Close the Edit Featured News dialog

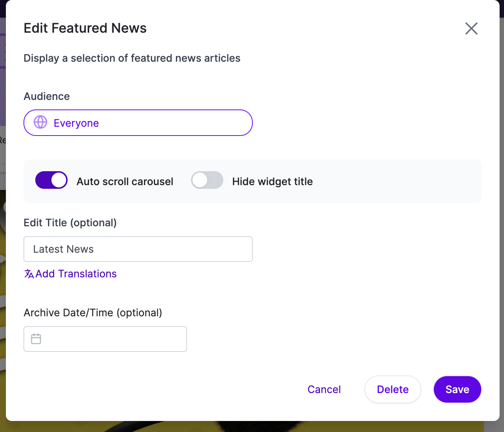coord(471,28)
